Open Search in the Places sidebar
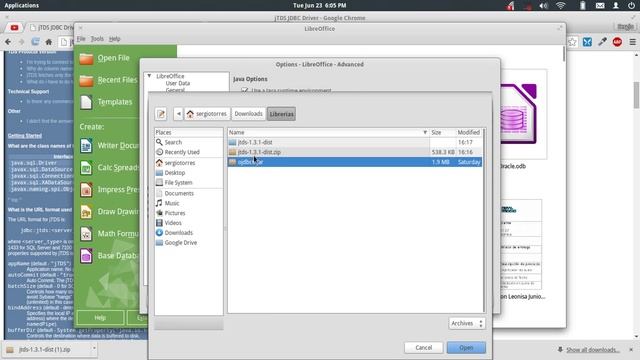 189,142
